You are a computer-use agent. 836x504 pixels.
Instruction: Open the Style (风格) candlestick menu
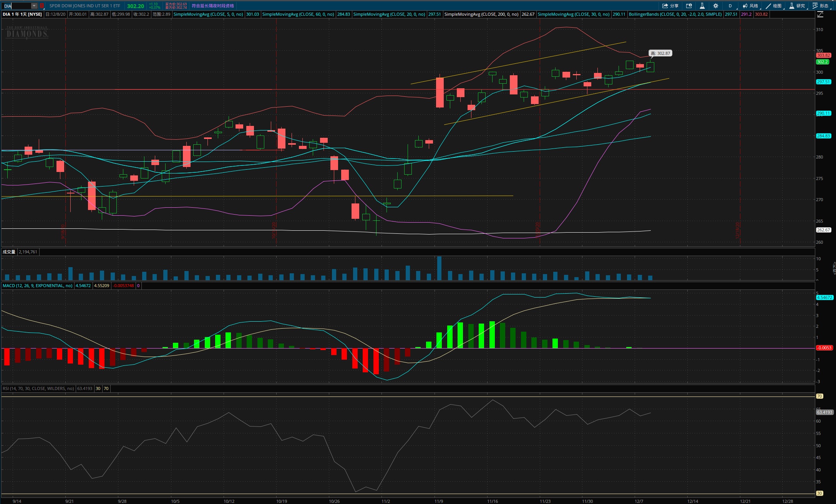750,6
